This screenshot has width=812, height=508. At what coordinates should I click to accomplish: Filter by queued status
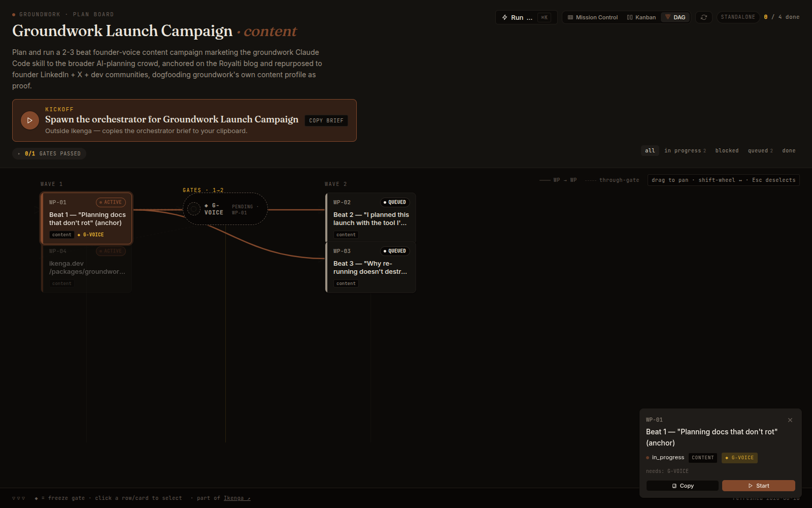(760, 150)
